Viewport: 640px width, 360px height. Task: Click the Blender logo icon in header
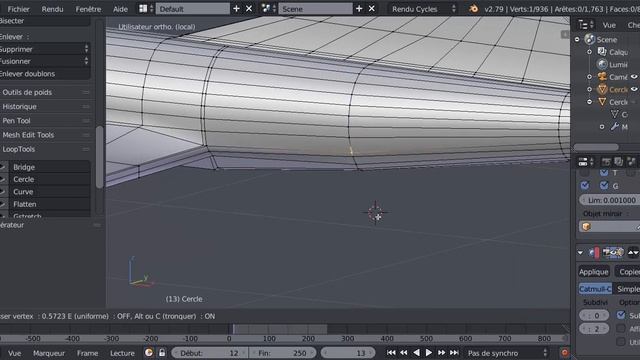pos(473,9)
